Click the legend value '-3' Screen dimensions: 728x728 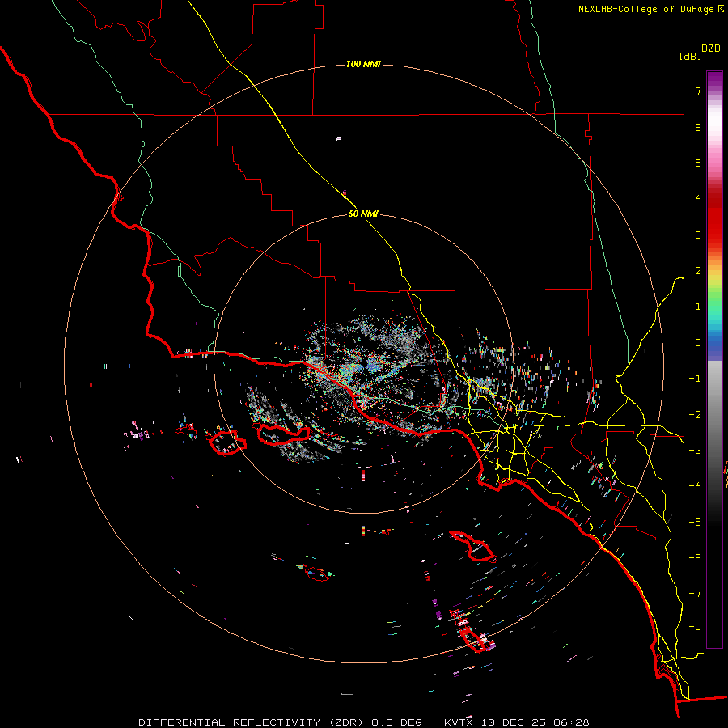695,451
